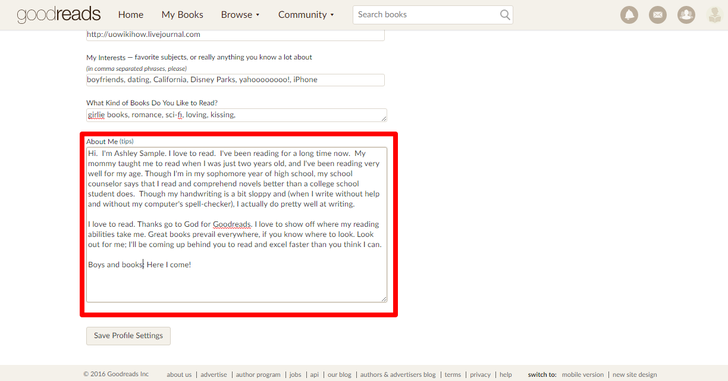Open the profile avatar icon
The image size is (728, 381).
point(715,15)
